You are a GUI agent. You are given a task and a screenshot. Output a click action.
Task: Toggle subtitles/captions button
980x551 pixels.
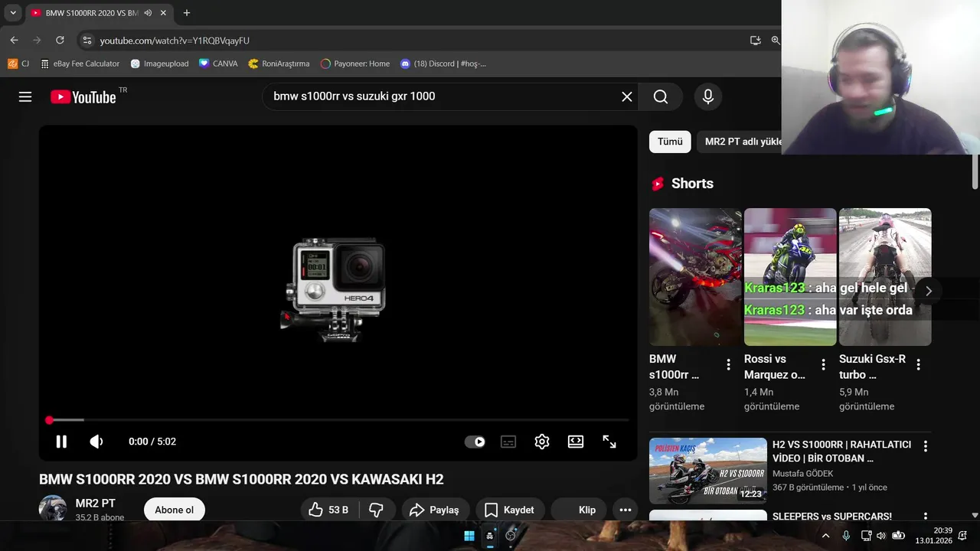[x=508, y=442]
